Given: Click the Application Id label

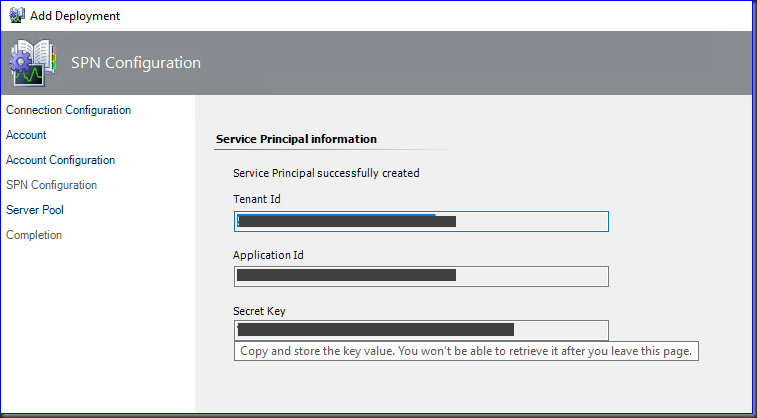Looking at the screenshot, I should (268, 255).
